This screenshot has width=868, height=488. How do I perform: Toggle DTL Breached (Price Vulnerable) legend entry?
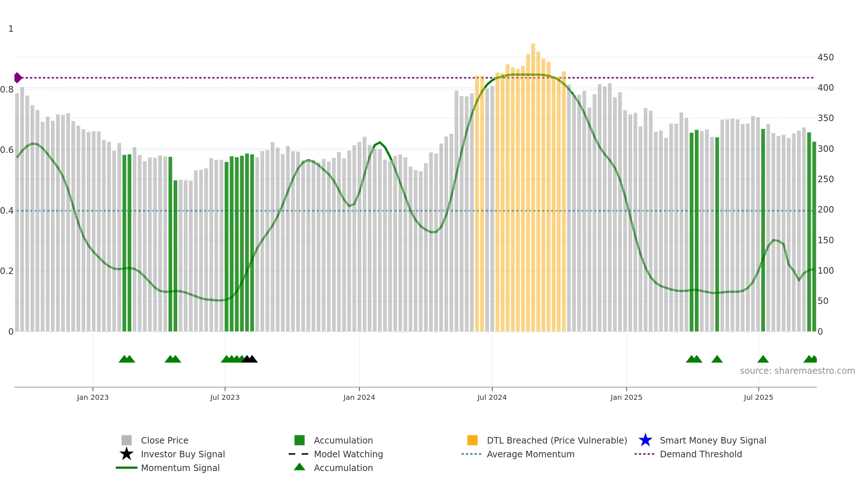point(547,440)
